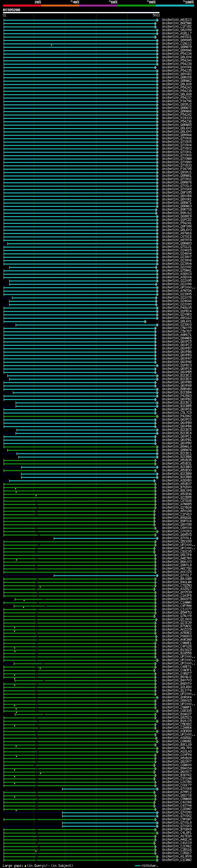Screen dimensions: 197x868
Task: Select the UniRef100_B2CBB3 label
Action: click(177, 467)
